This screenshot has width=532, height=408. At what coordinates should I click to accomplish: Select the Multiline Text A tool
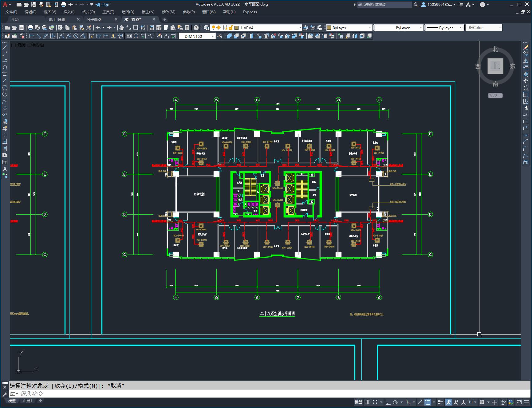point(5,169)
